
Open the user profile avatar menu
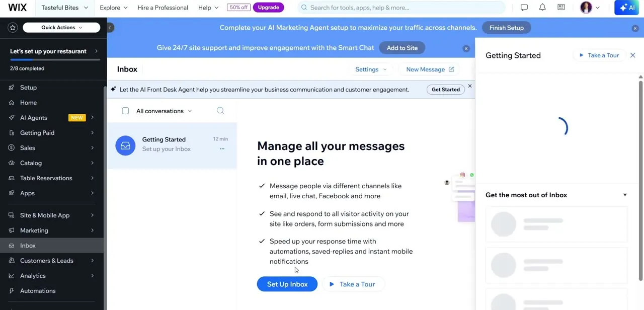590,8
